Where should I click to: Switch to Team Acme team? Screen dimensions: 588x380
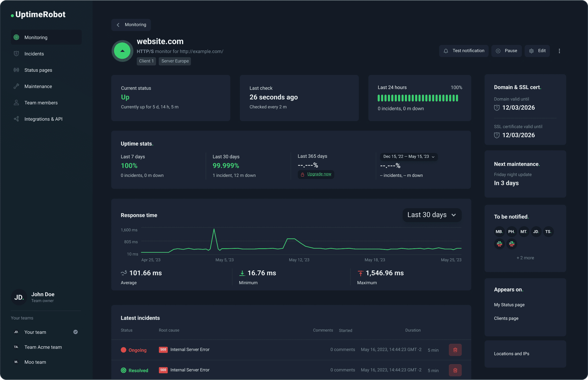pyautogui.click(x=43, y=347)
